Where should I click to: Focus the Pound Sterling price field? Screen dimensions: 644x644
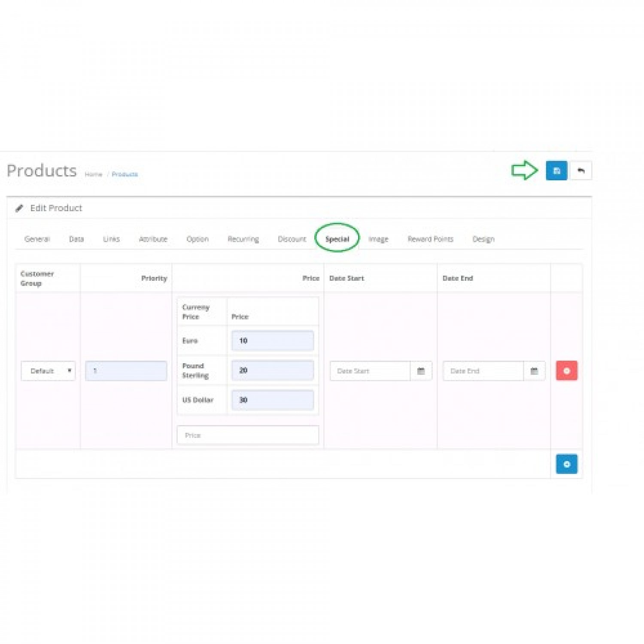coord(272,371)
